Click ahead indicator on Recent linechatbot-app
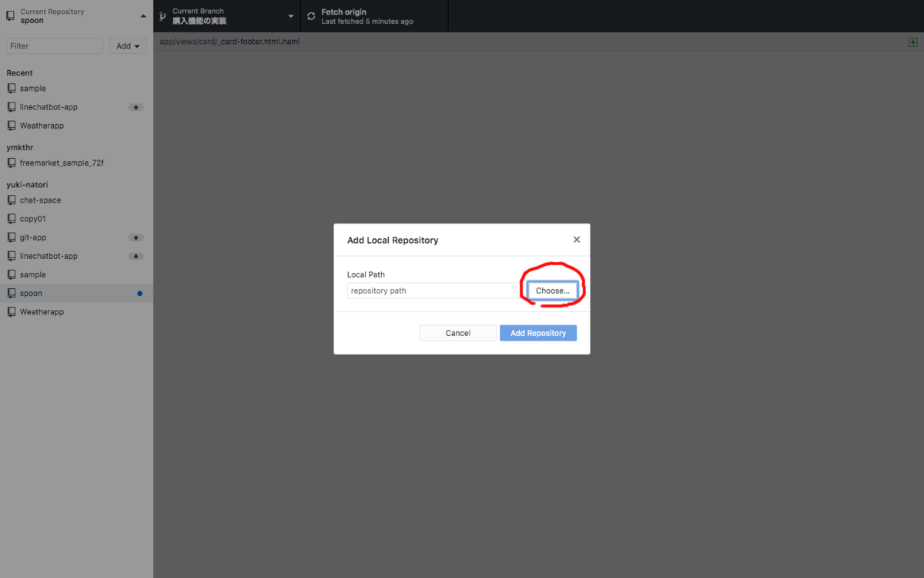Viewport: 924px width, 578px height. point(136,107)
